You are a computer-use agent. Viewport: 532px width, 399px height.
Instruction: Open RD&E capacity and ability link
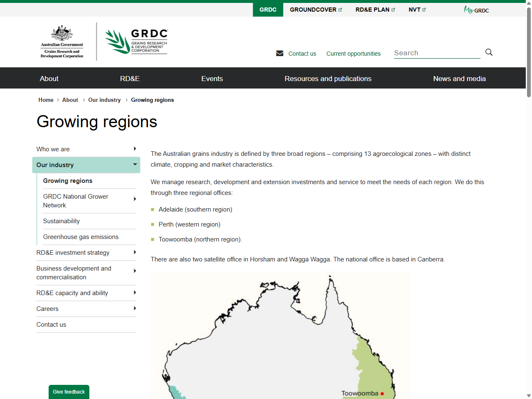(72, 293)
